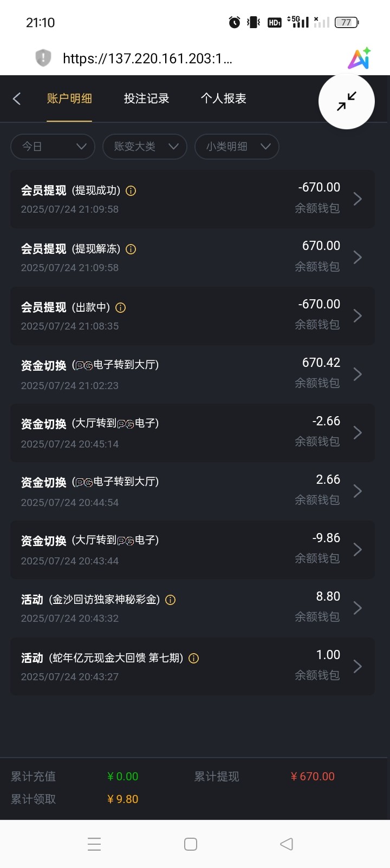The height and width of the screenshot is (868, 390).
Task: Open the 今日 date filter dropdown
Action: coord(53,147)
